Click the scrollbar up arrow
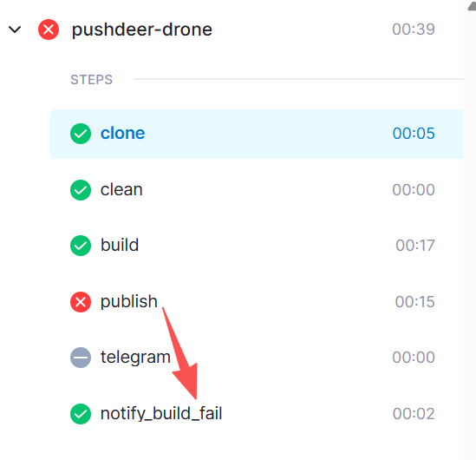Image resolution: width=476 pixels, height=460 pixels. coord(472,5)
